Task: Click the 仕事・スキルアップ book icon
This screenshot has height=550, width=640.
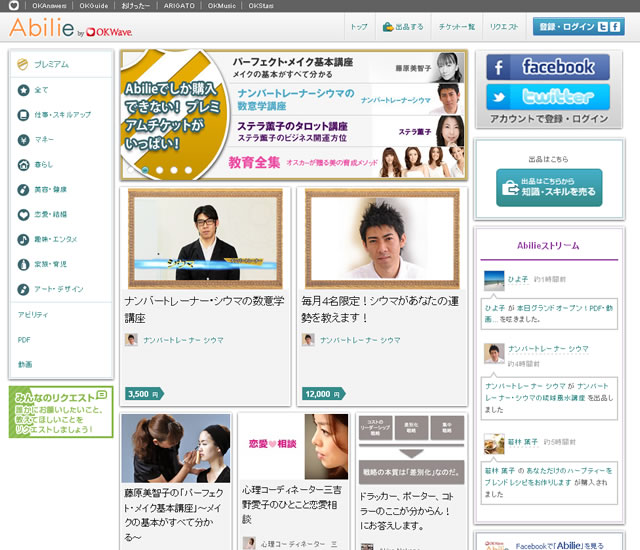Action: coord(23,115)
